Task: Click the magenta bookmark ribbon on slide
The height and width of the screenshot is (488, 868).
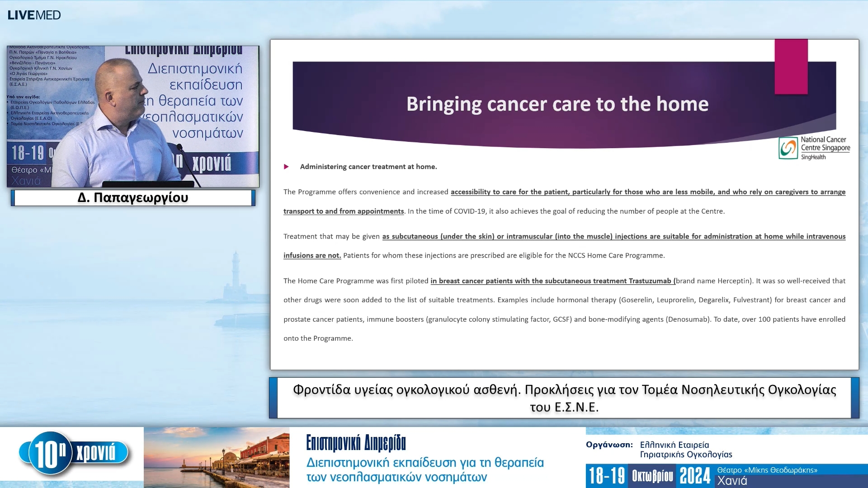Action: click(x=791, y=66)
